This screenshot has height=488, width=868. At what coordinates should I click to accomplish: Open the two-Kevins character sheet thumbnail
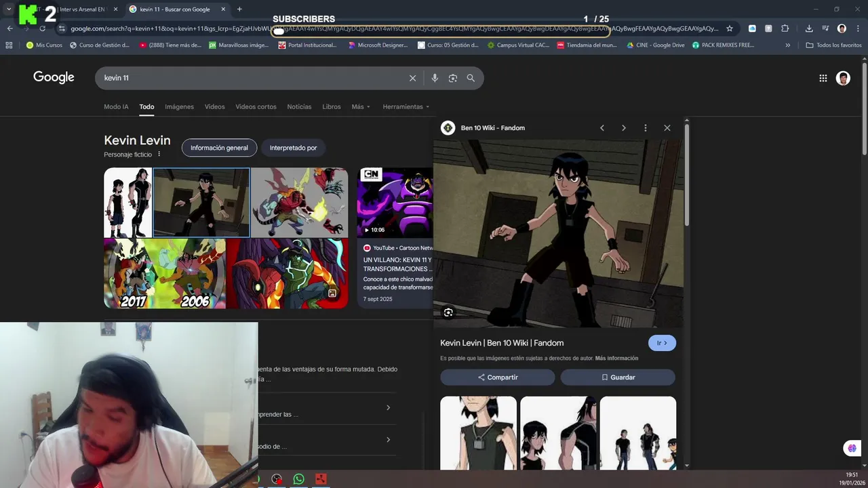point(127,203)
